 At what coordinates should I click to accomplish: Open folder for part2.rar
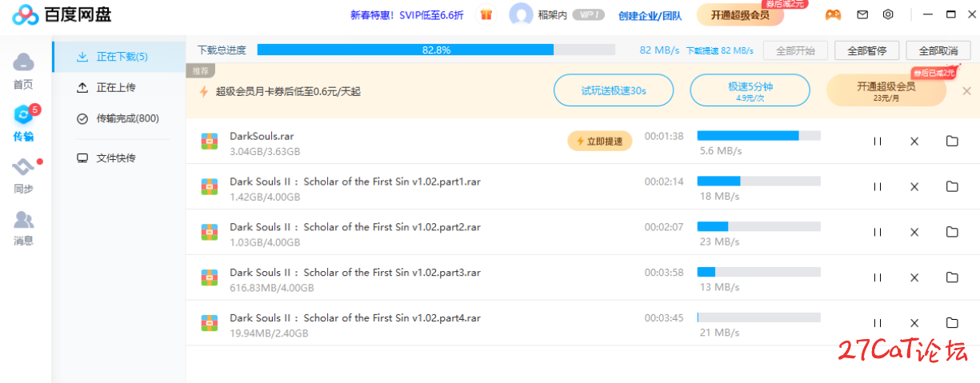tap(952, 232)
